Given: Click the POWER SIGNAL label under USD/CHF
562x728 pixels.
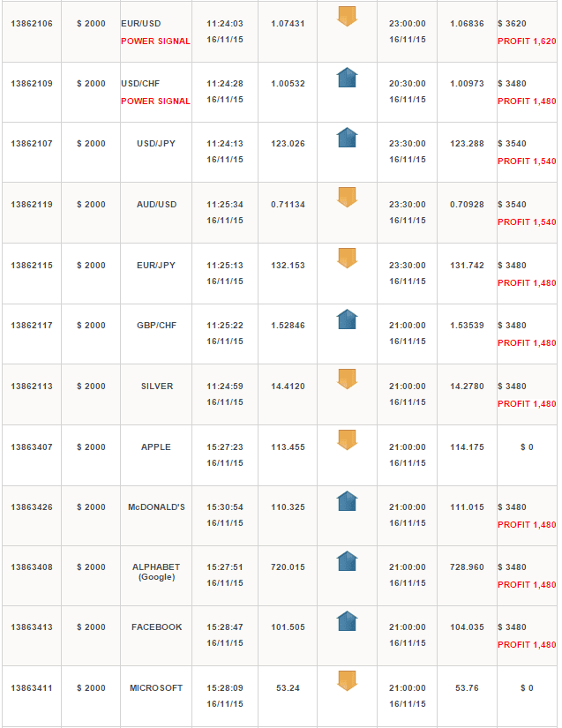Looking at the screenshot, I should pyautogui.click(x=155, y=101).
